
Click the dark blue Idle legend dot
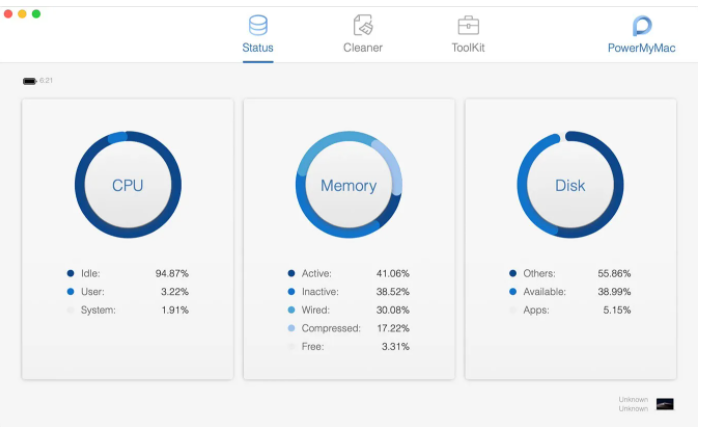pos(70,273)
